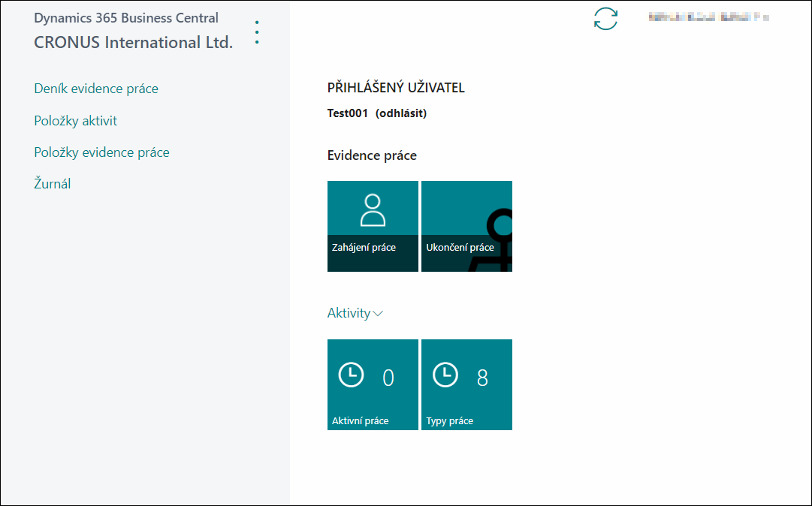
Task: Click the Zahájení práce tile
Action: pyautogui.click(x=373, y=226)
